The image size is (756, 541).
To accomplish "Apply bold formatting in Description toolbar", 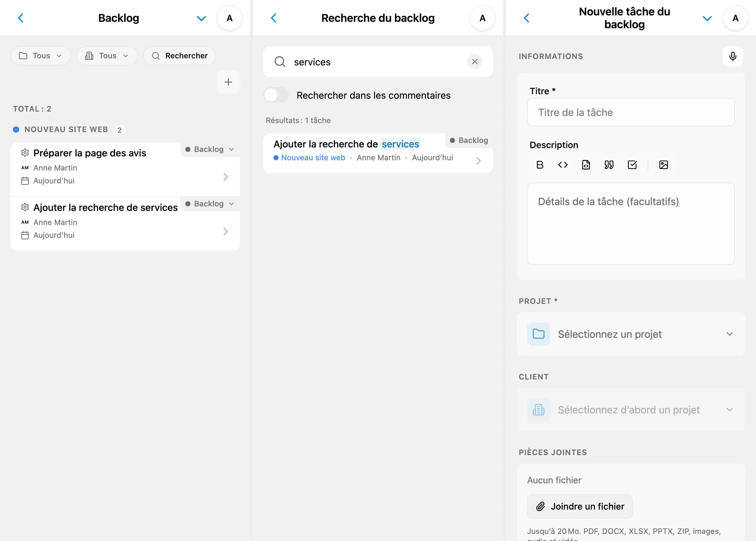I will 540,165.
